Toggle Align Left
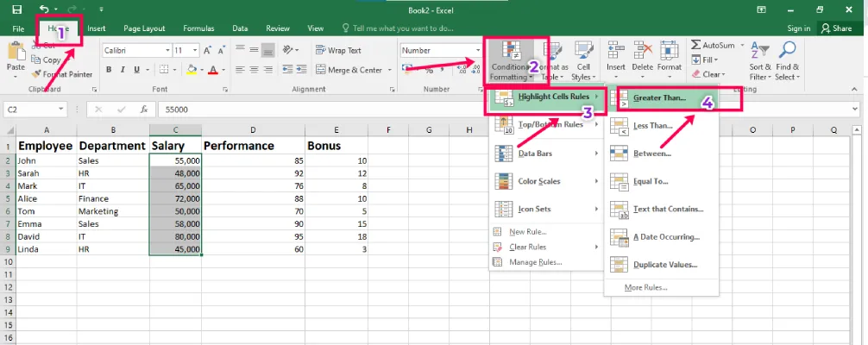The image size is (868, 345). point(240,70)
